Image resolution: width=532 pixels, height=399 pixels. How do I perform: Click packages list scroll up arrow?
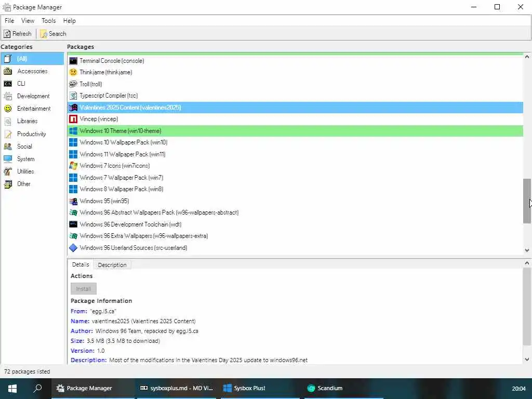point(527,57)
